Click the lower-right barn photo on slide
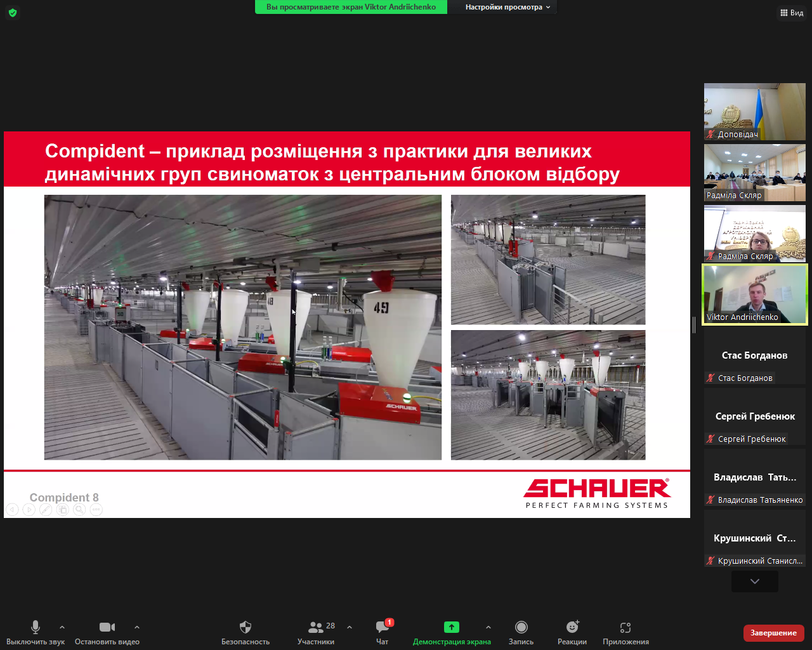 548,395
